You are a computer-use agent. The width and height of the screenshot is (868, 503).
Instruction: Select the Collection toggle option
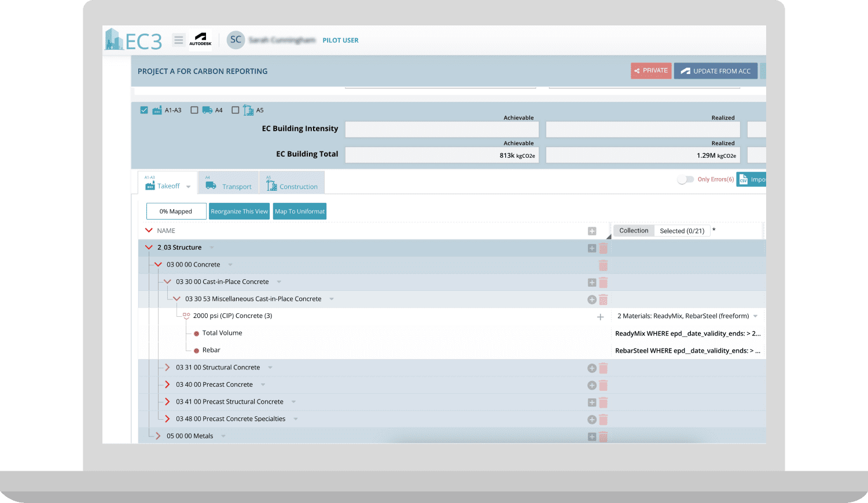coord(634,231)
